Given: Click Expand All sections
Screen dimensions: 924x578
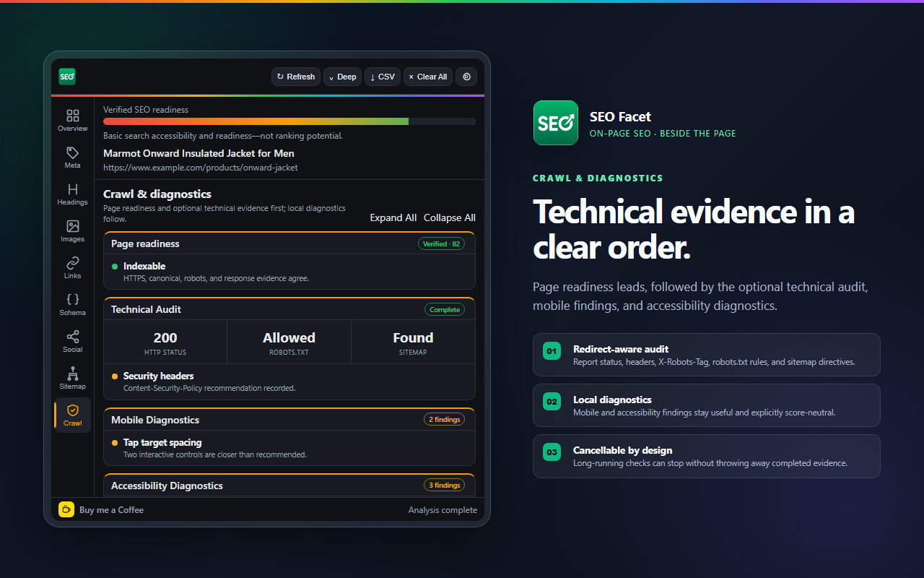Looking at the screenshot, I should 393,217.
